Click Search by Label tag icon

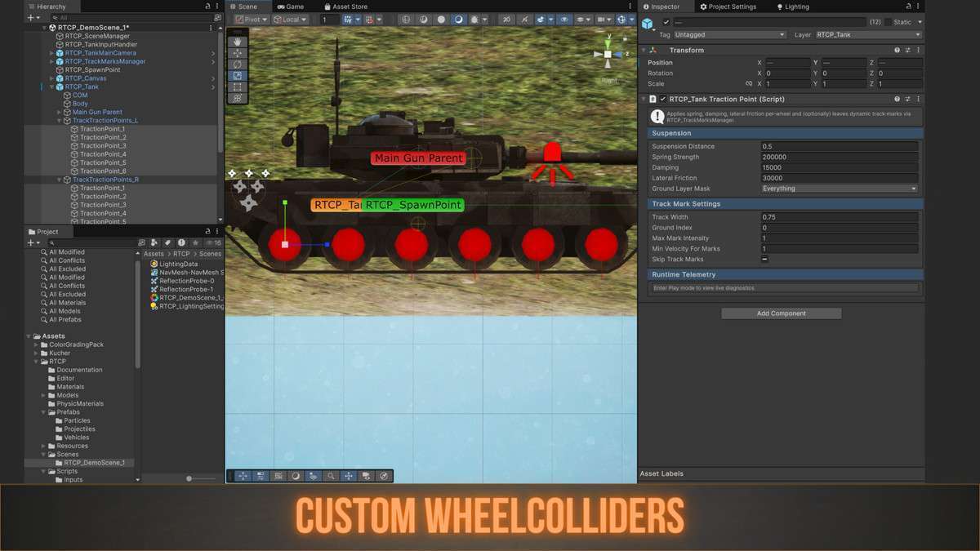167,242
